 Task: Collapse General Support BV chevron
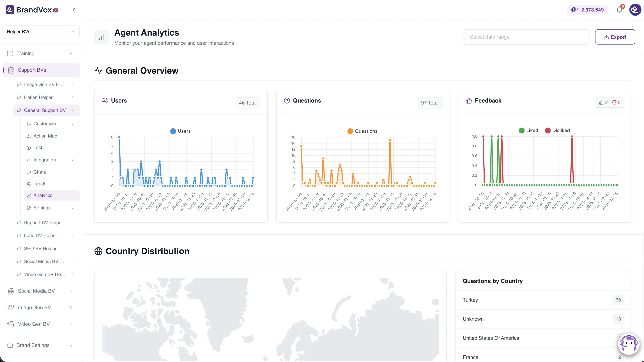[72, 110]
